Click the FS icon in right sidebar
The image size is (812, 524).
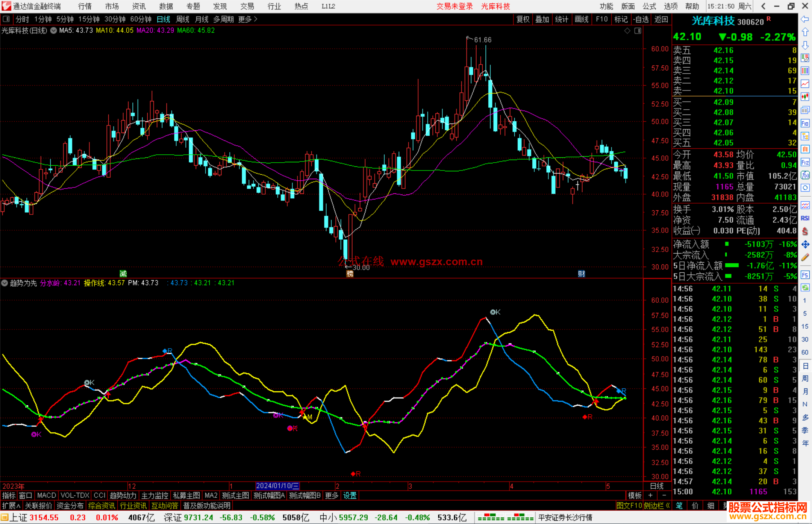[805, 275]
